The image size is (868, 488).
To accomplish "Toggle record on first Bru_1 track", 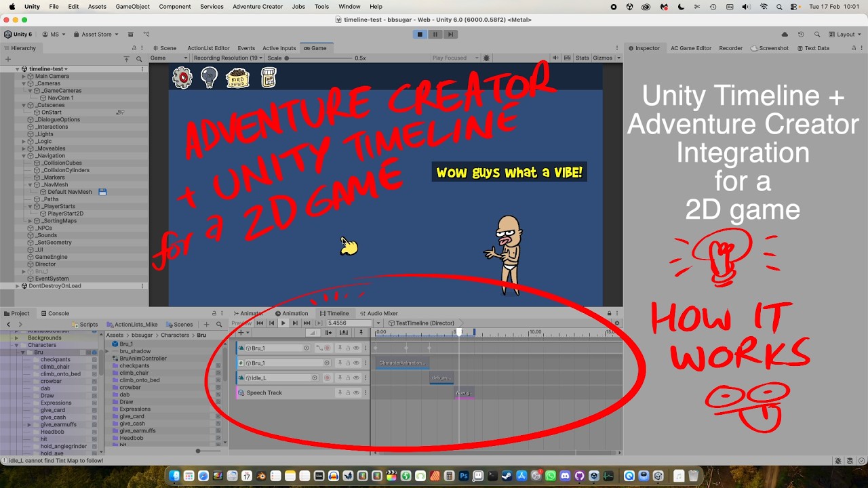I will point(327,348).
